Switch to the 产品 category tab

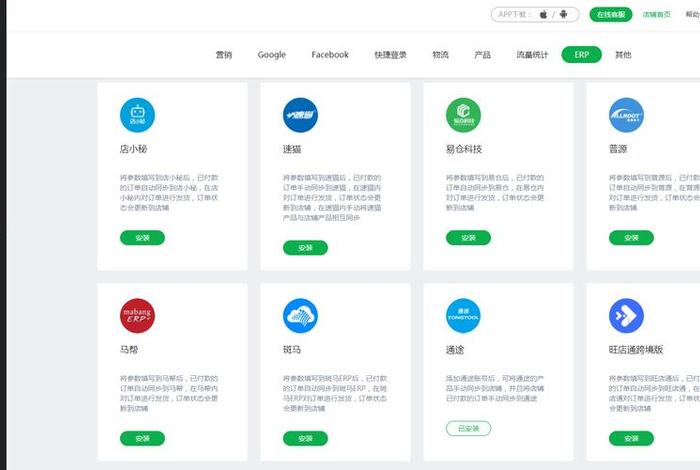(483, 55)
